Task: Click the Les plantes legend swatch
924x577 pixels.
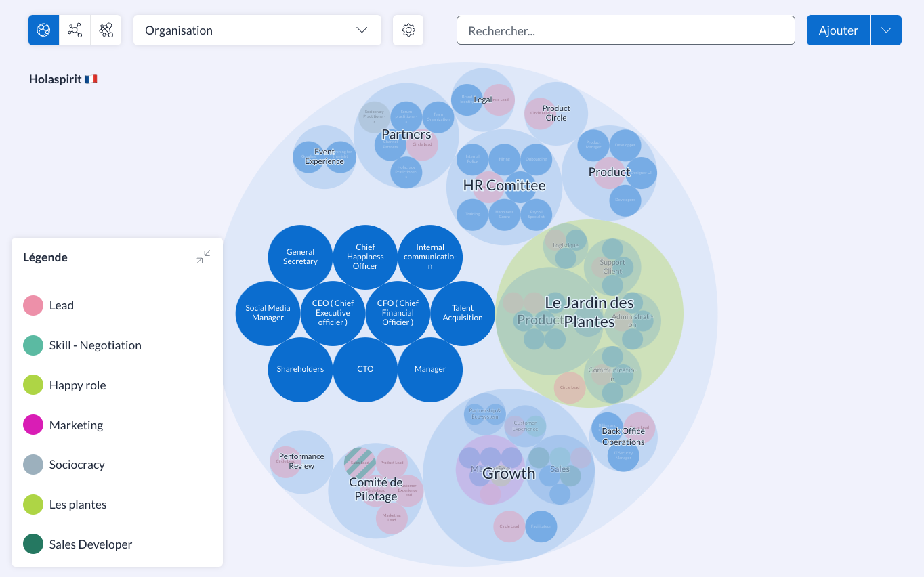Action: coord(33,505)
